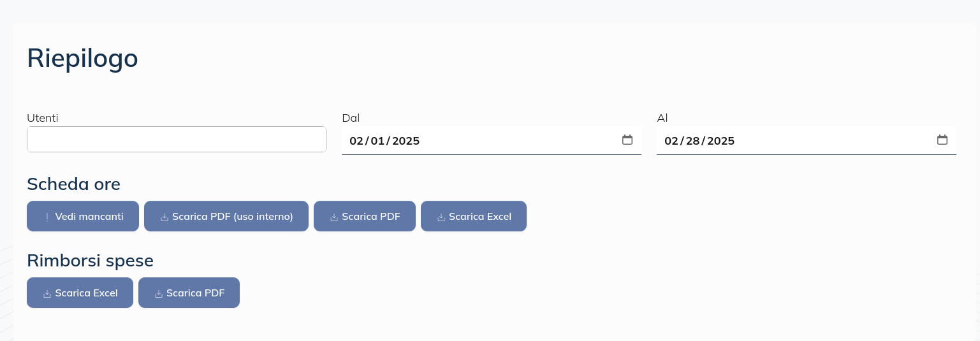Open the Dal date calendar picker icon

tap(627, 140)
